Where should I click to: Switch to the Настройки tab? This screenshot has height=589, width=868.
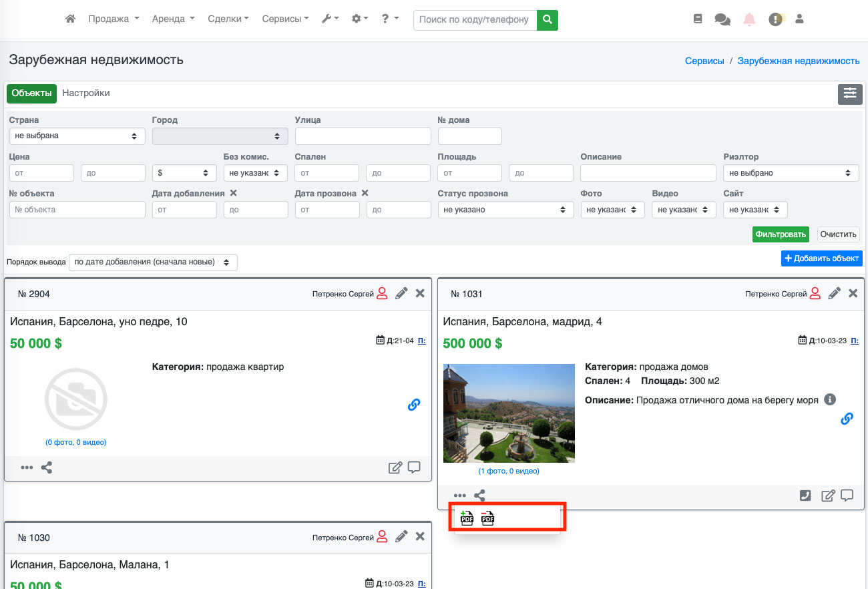pos(85,93)
